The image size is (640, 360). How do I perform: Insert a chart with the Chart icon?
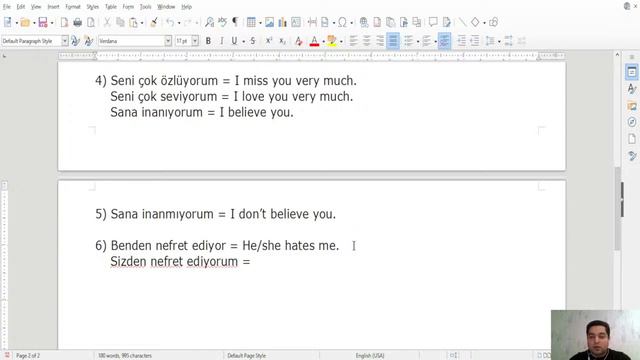click(282, 22)
